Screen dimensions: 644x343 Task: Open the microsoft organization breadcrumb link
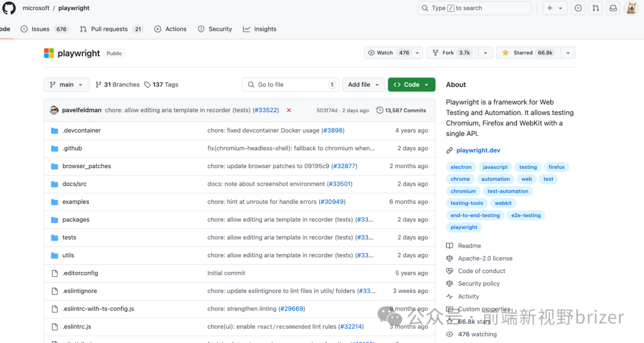point(36,8)
